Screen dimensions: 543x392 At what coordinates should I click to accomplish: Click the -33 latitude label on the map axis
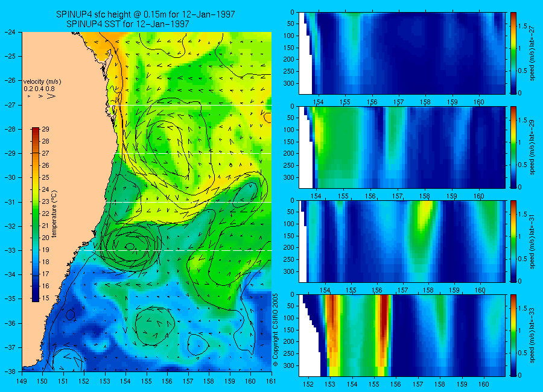(x=10, y=250)
